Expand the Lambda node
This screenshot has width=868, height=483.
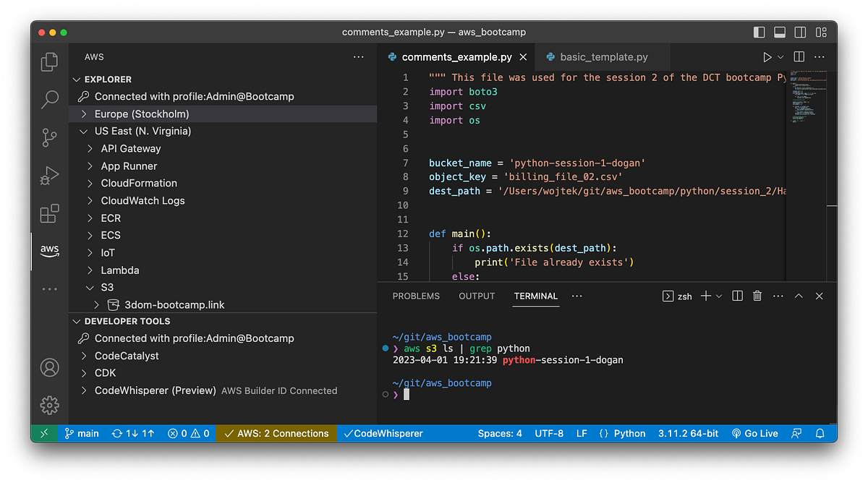point(90,270)
